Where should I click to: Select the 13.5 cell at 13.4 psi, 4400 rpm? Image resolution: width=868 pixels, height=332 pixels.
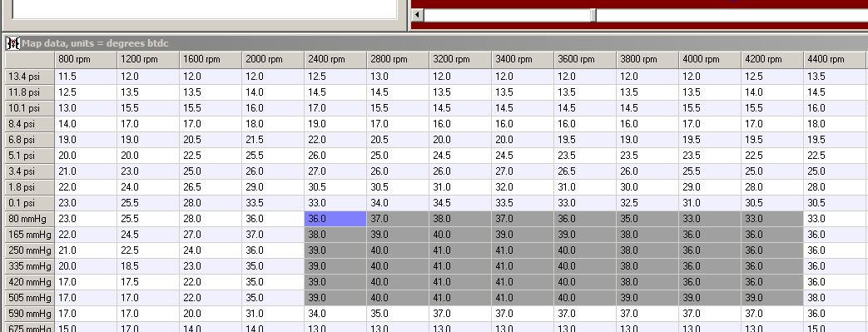pos(835,77)
